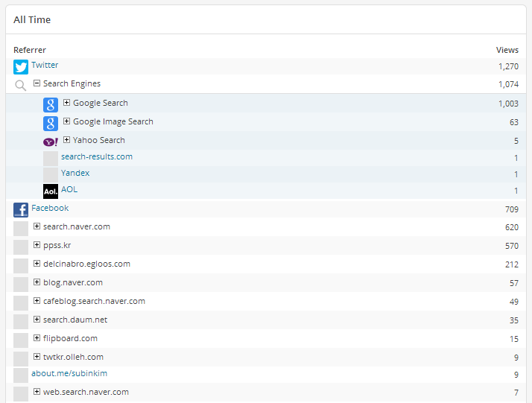Click the Views column header
Viewport: 532px width, 403px height.
[507, 50]
